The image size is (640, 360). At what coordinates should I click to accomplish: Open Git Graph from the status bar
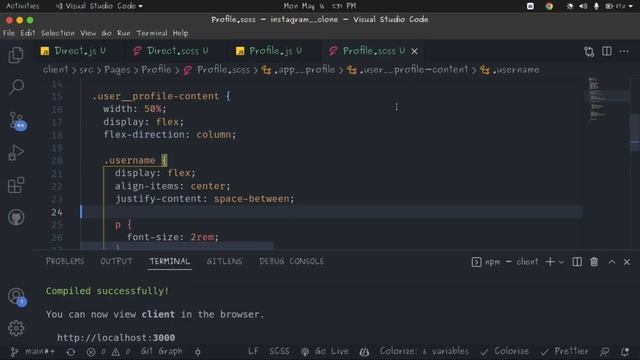click(161, 351)
